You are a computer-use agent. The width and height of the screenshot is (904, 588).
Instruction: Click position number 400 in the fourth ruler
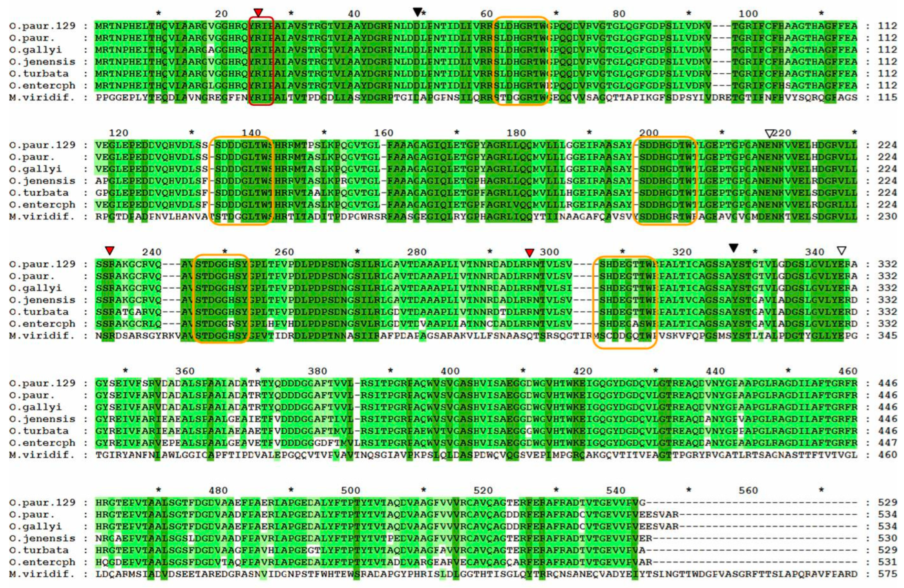coord(450,371)
